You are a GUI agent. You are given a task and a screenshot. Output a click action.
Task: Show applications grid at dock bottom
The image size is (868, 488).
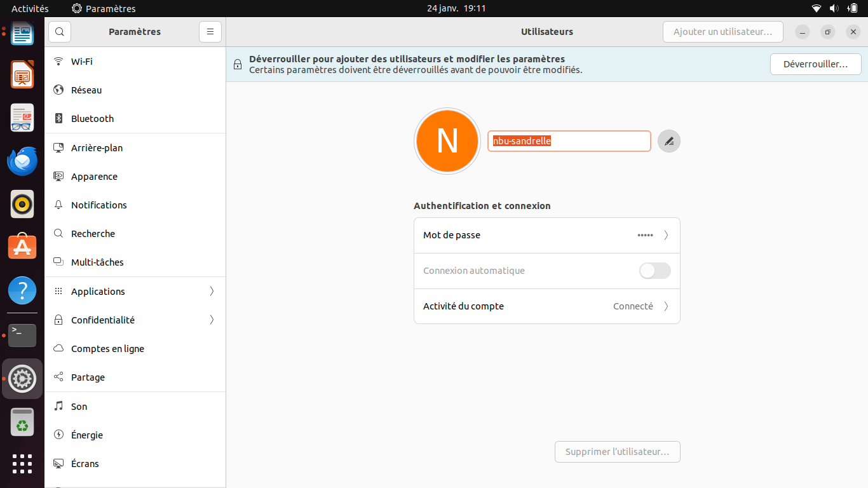pyautogui.click(x=22, y=463)
